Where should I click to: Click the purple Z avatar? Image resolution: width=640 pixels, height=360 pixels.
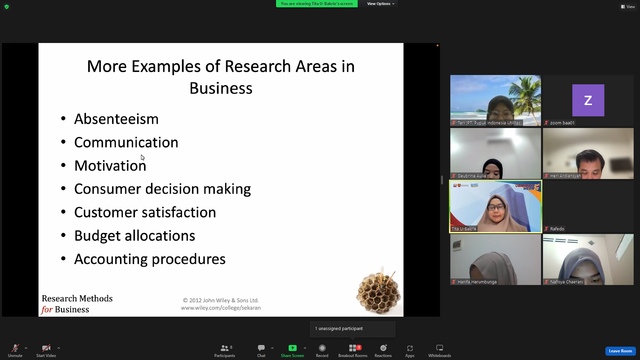coord(588,100)
